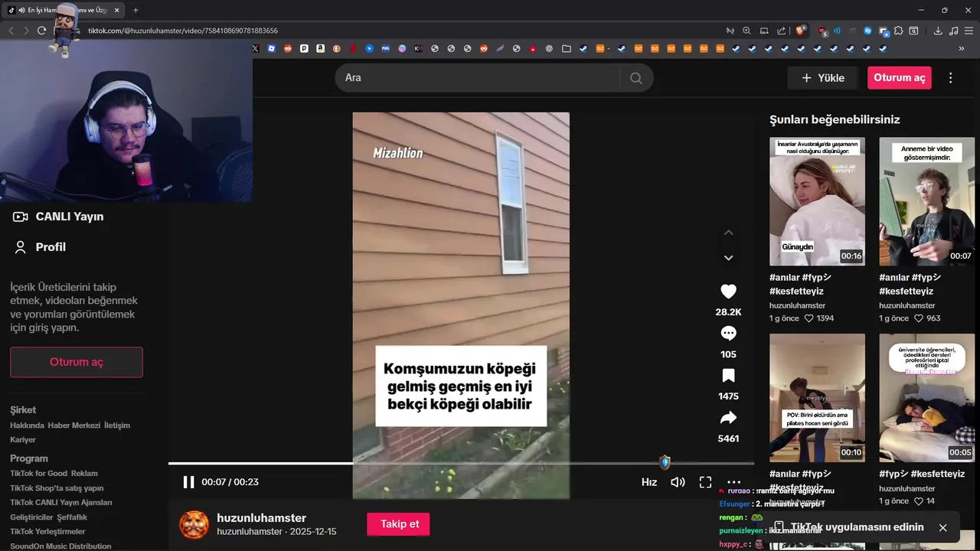Click the Ara search field
This screenshot has width=980, height=551.
(479, 77)
